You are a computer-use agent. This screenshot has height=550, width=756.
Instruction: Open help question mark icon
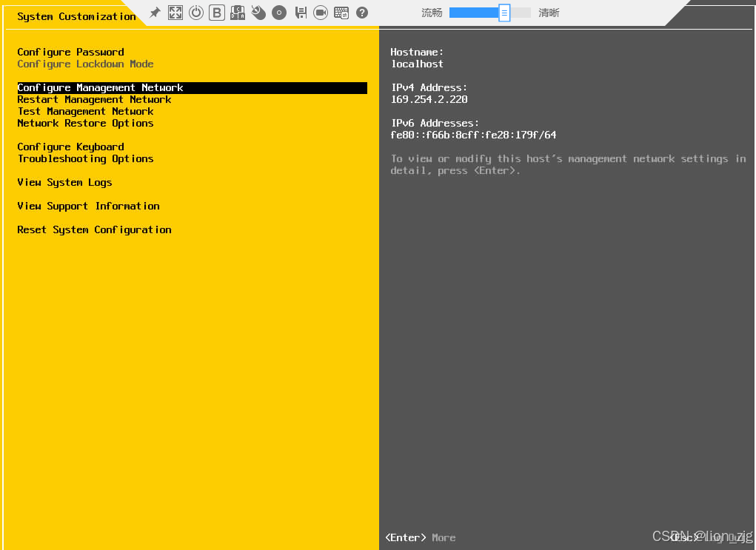pyautogui.click(x=362, y=13)
